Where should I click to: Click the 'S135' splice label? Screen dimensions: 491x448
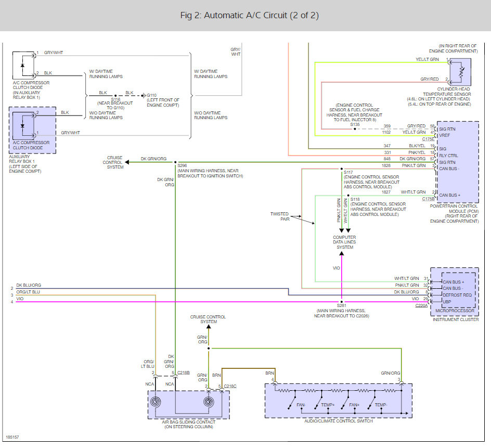click(x=355, y=125)
